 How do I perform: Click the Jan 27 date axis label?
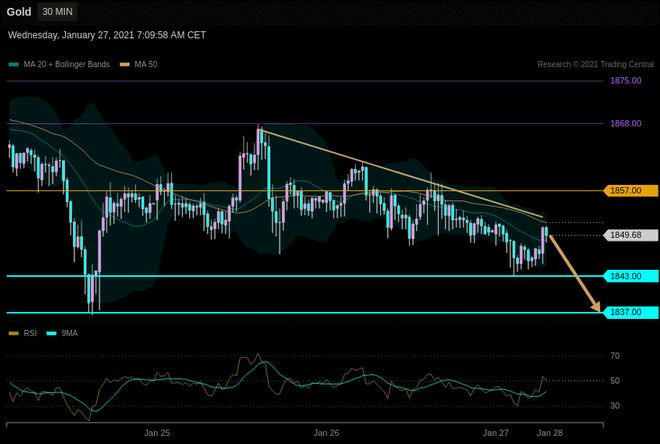point(495,433)
